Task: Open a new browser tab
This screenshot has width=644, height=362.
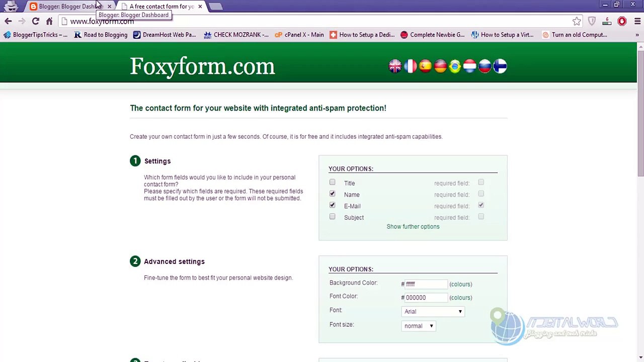Action: pos(215,7)
